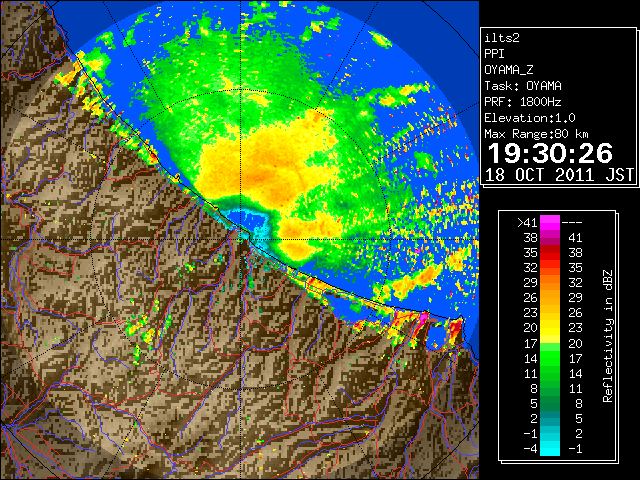640x480 pixels.
Task: Click the "ilts2" label in info box
Action: tap(502, 38)
